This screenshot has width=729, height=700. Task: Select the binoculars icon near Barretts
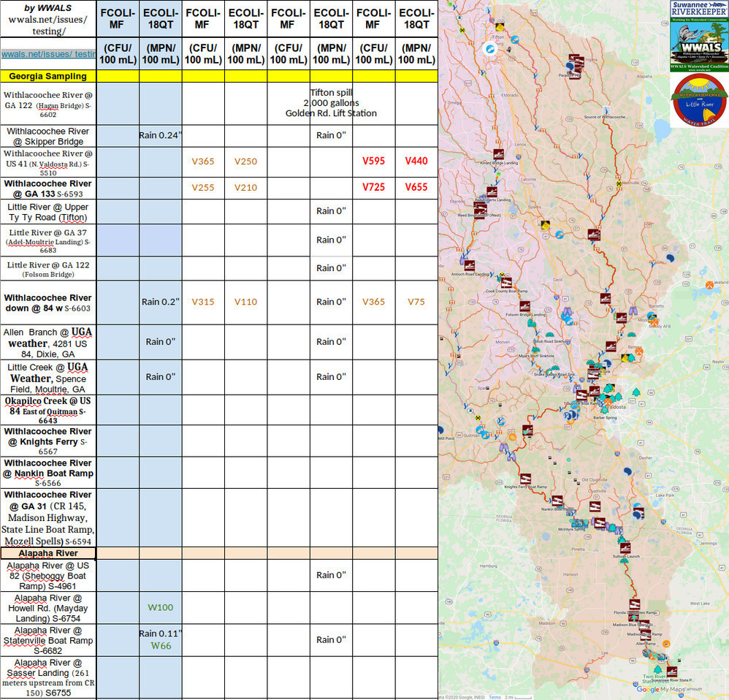633,311
